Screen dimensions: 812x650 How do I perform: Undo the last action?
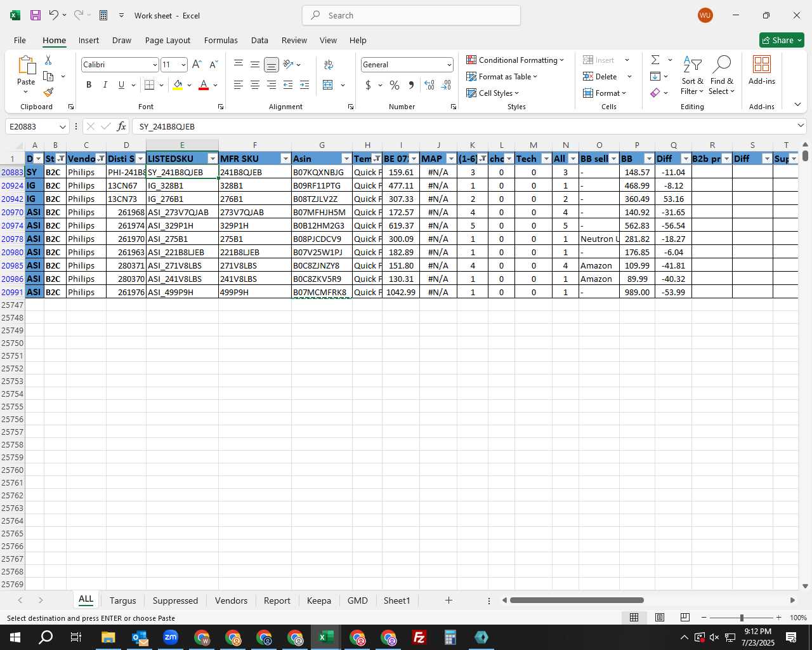pos(54,15)
